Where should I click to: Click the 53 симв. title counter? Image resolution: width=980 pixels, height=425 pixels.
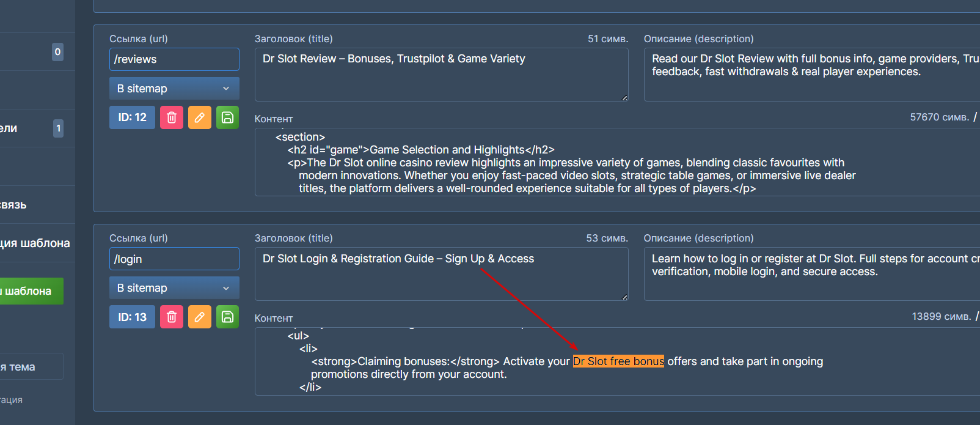[x=607, y=238]
